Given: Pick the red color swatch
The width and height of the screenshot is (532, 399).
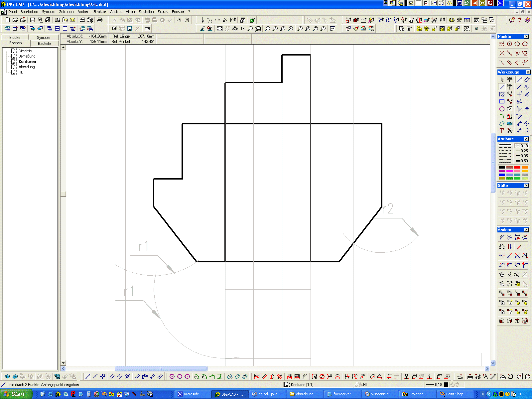Looking at the screenshot, I should (517, 168).
